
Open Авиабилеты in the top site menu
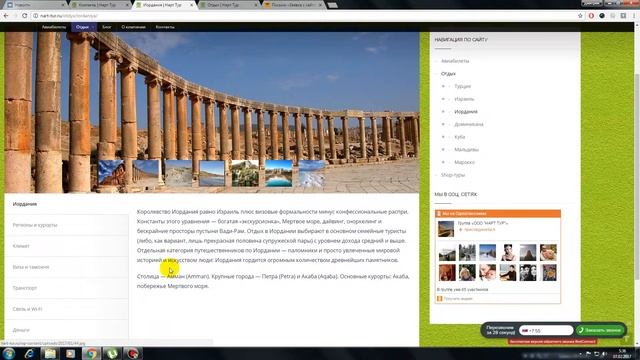54,27
